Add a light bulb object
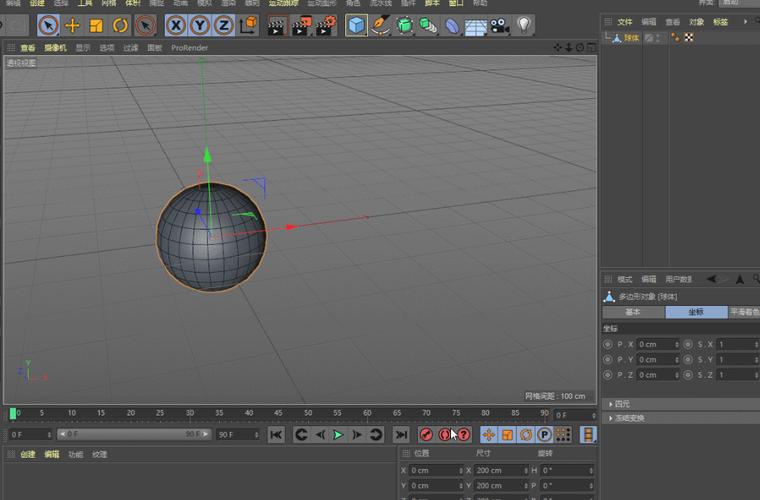Screen dimensions: 760x500 point(523,25)
